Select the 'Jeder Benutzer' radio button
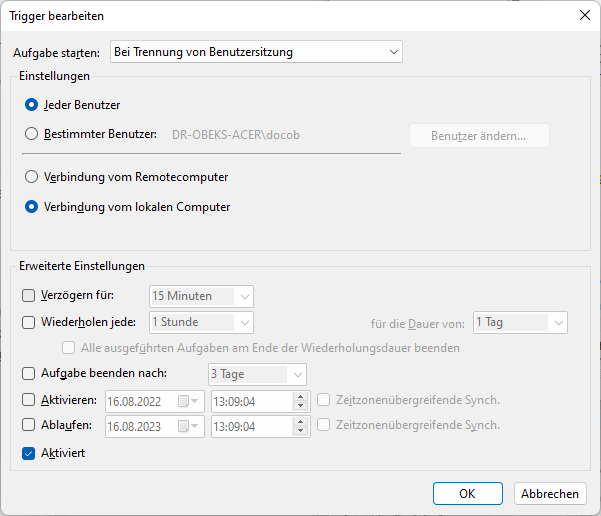Image resolution: width=601 pixels, height=516 pixels. coord(31,105)
